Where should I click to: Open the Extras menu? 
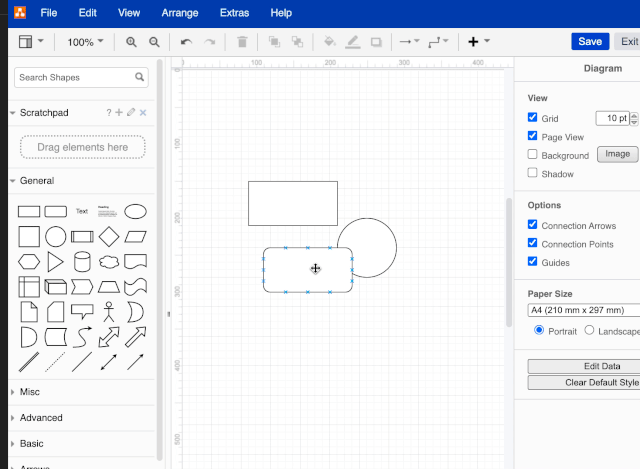coord(234,13)
